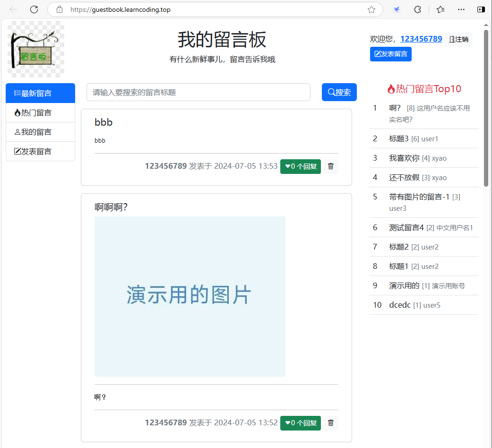492x448 pixels.
Task: Click the guestbook signboard logo image
Action: click(36, 49)
